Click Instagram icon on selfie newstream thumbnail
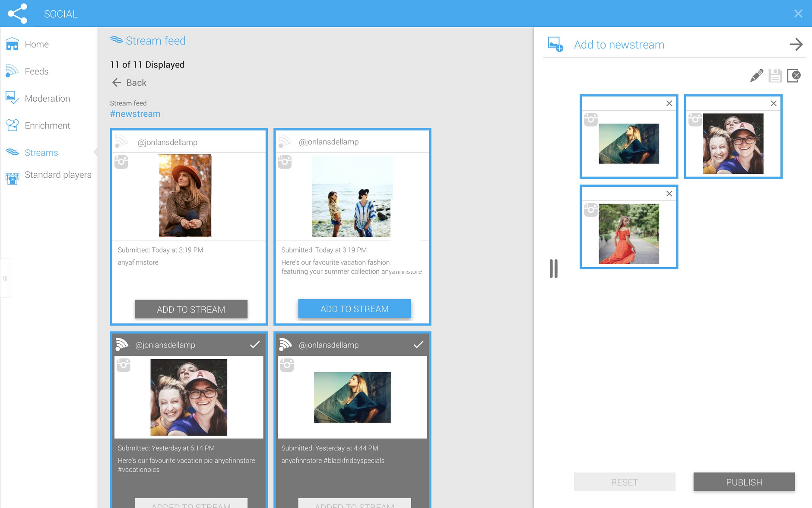The height and width of the screenshot is (508, 812). click(695, 119)
